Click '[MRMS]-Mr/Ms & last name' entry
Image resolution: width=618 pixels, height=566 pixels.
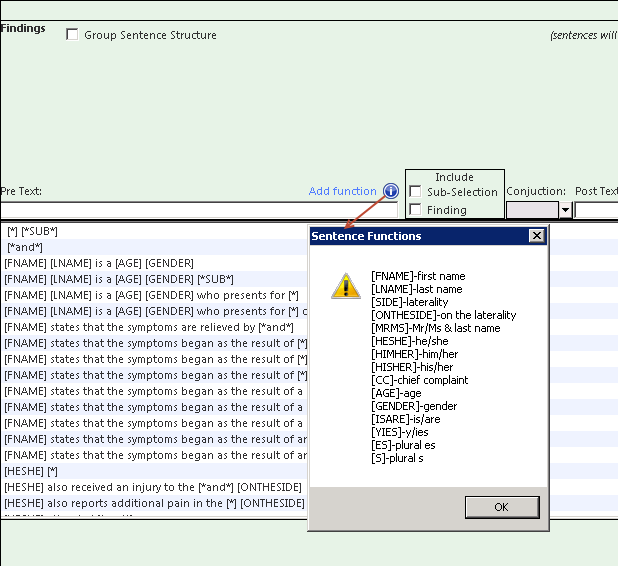[x=436, y=328]
